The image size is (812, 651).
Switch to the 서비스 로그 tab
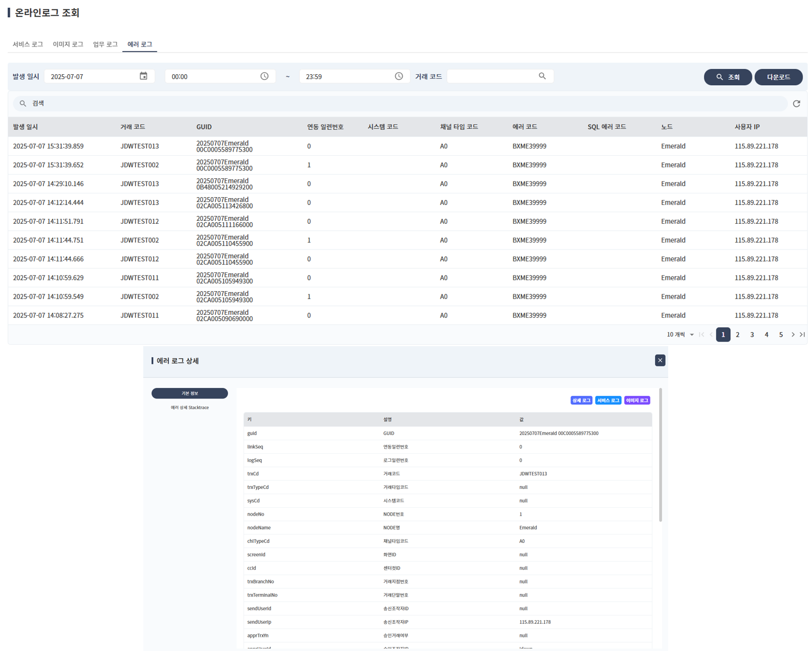tap(28, 44)
